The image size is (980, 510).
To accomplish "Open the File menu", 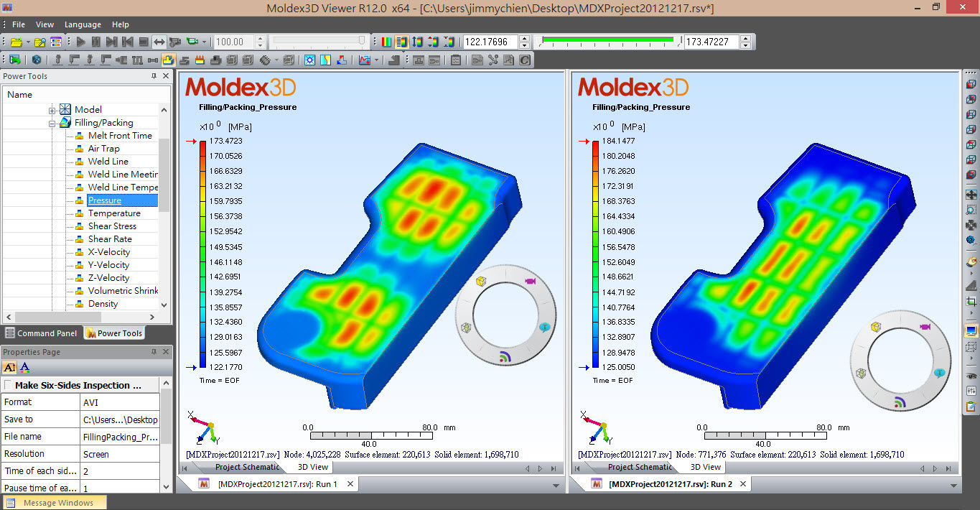I will point(18,24).
